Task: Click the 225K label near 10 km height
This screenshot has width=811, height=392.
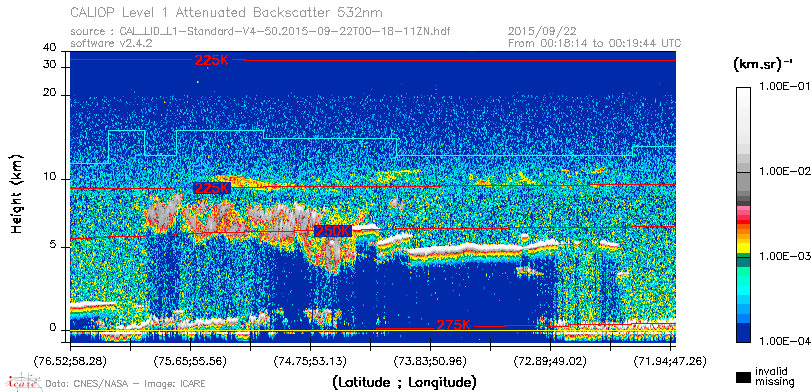Action: click(211, 188)
